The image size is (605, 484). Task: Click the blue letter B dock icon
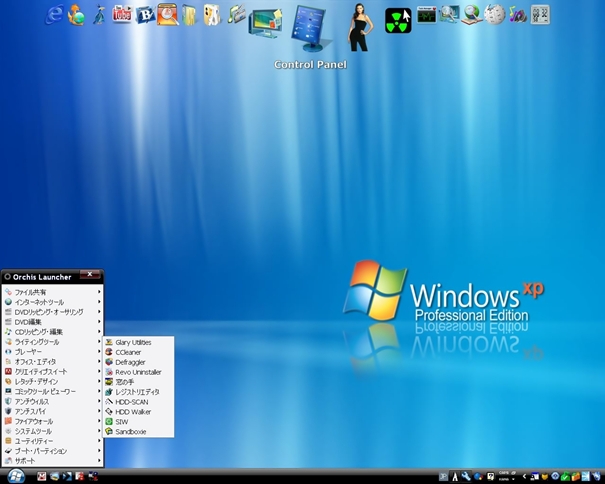(x=145, y=15)
